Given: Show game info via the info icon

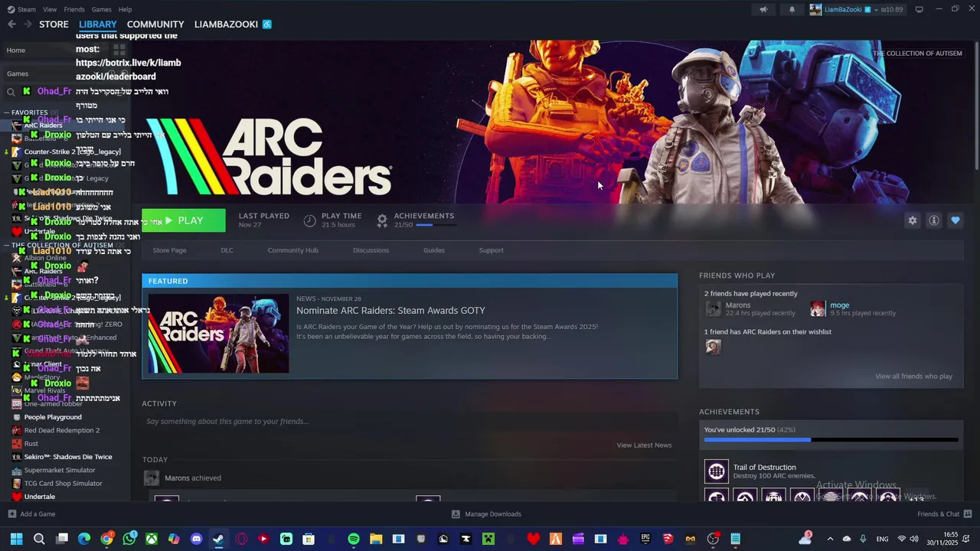Looking at the screenshot, I should coord(933,220).
